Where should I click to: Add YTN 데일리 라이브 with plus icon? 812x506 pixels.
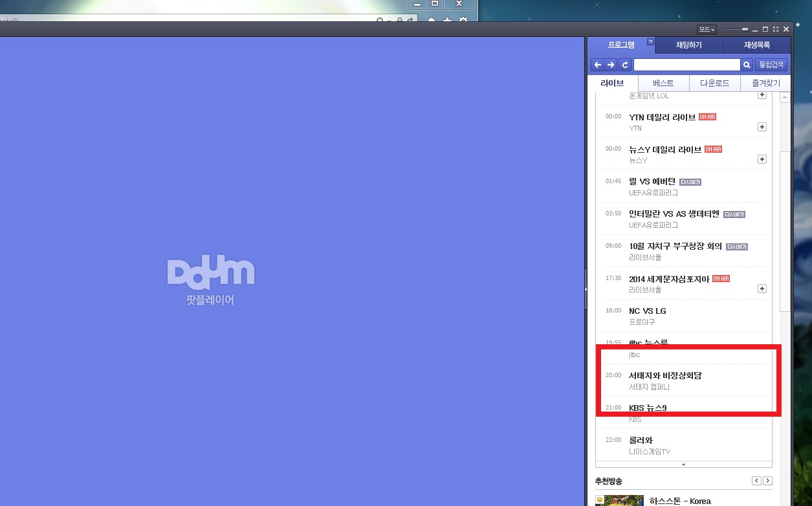point(762,127)
